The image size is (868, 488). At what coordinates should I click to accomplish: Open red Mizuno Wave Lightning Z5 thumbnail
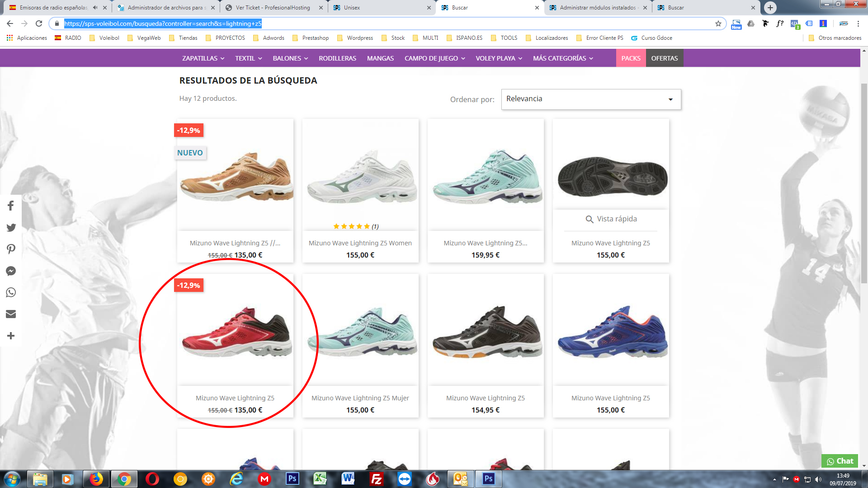tap(235, 334)
